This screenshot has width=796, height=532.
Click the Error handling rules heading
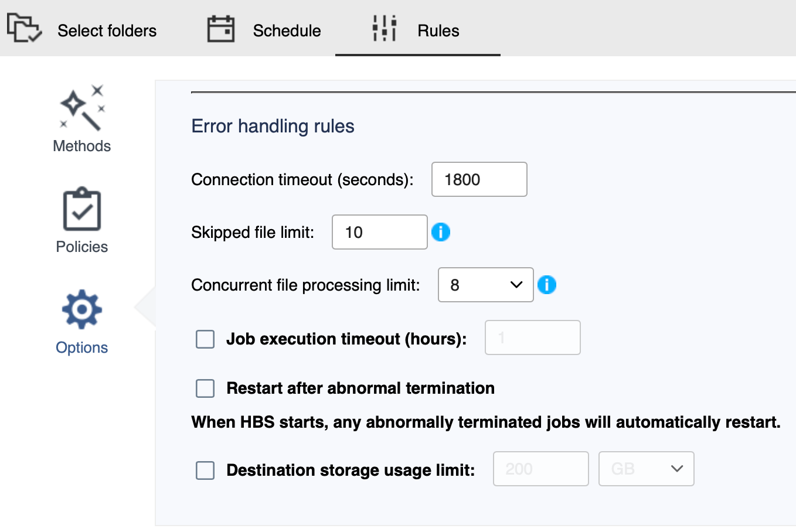coord(273,126)
